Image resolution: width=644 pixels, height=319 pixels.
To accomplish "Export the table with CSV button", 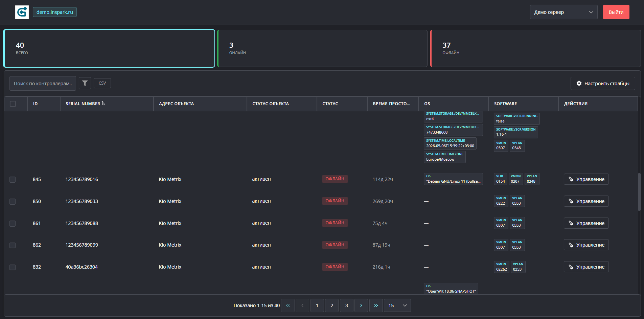I will click(x=102, y=83).
